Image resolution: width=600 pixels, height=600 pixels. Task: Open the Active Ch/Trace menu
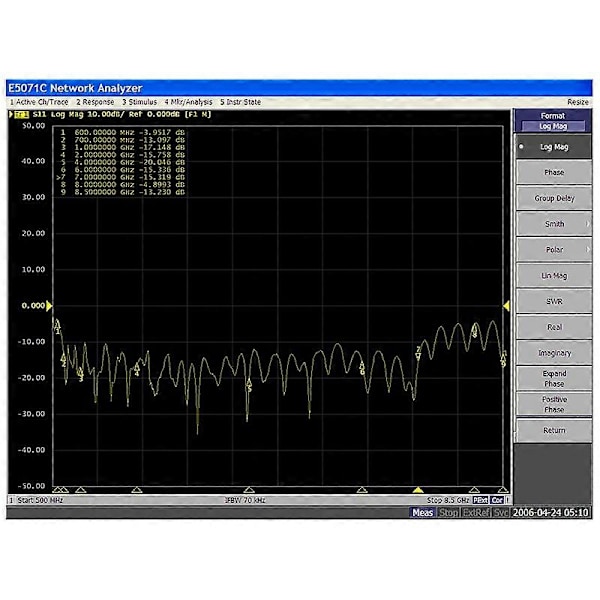[x=39, y=102]
